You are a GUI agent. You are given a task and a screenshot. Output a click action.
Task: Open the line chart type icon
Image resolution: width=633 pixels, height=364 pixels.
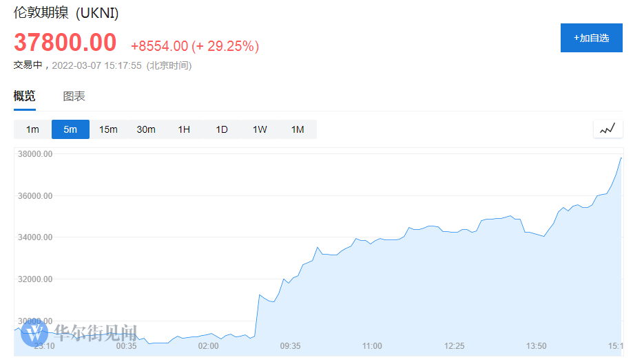[x=608, y=129]
